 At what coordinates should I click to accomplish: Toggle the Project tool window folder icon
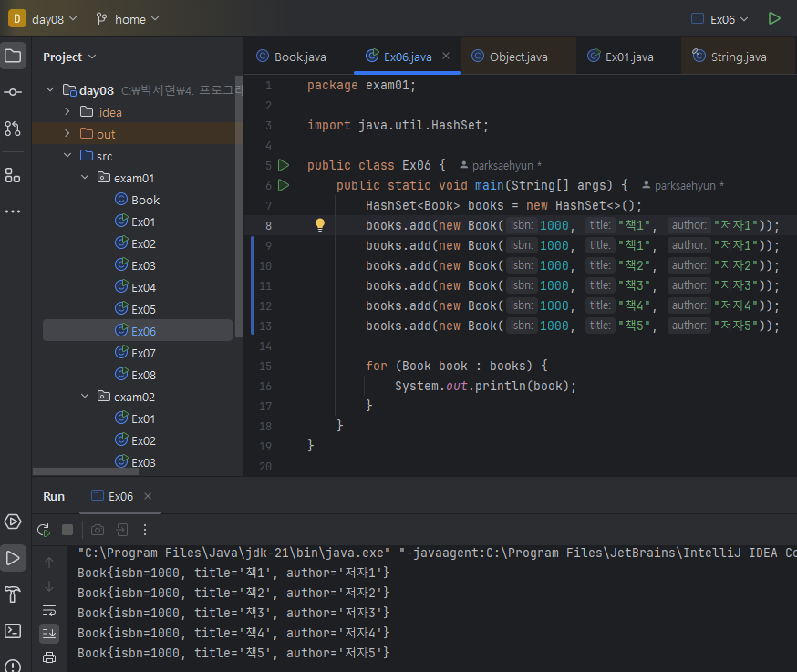(13, 56)
